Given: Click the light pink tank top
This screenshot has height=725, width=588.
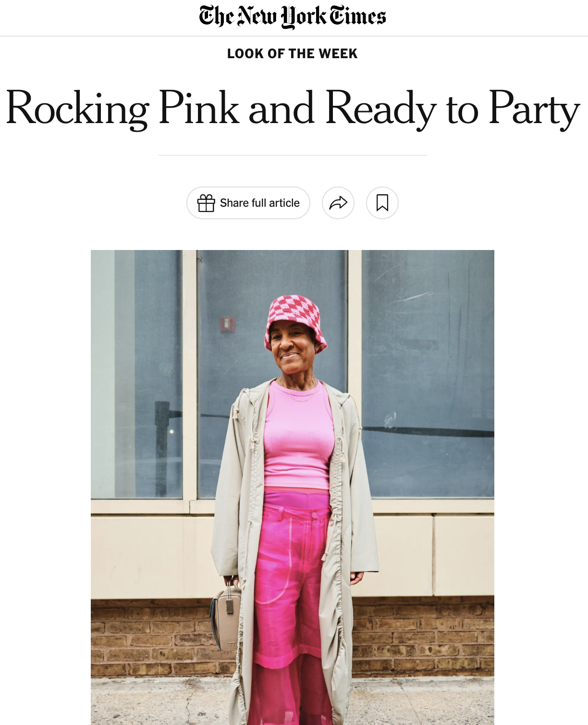Looking at the screenshot, I should 299,435.
